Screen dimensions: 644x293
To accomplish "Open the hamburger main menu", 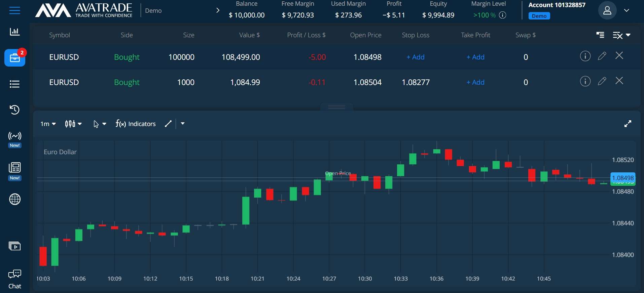I will 15,10.
